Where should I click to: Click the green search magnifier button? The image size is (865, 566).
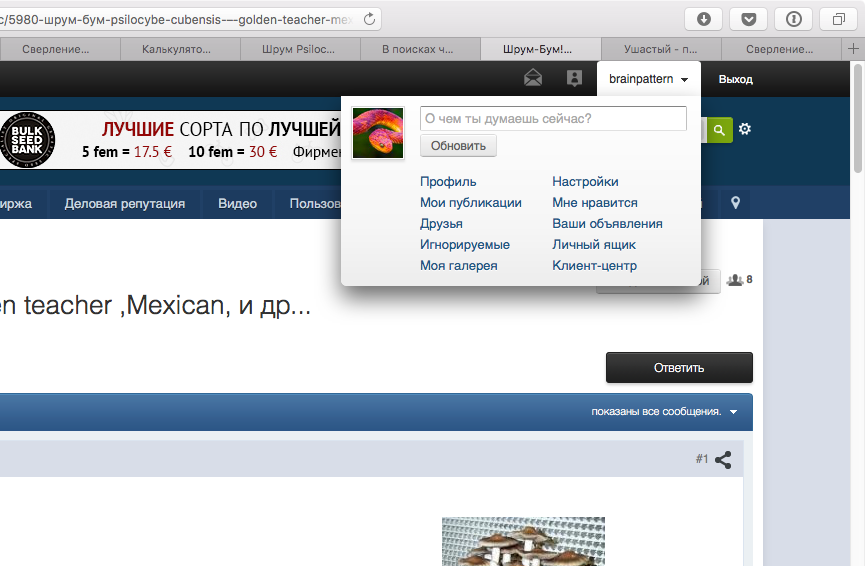pos(719,130)
